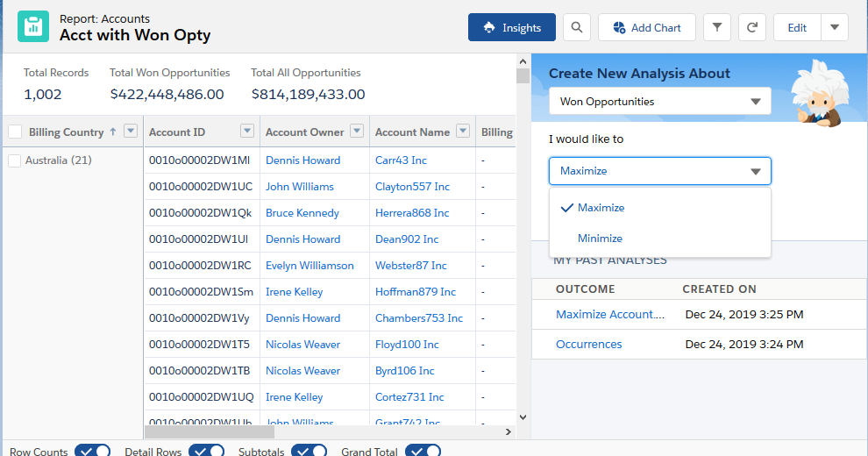Image resolution: width=868 pixels, height=456 pixels.
Task: Click the search magnifier icon
Action: click(x=577, y=28)
